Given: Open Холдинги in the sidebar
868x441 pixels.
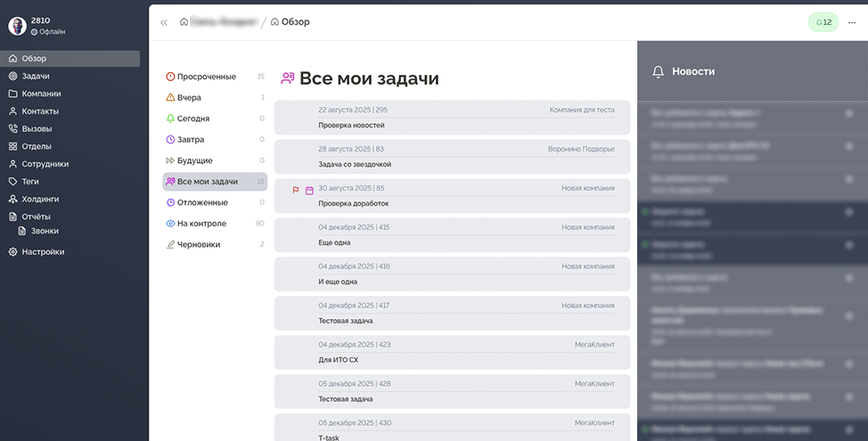Looking at the screenshot, I should (70, 200).
